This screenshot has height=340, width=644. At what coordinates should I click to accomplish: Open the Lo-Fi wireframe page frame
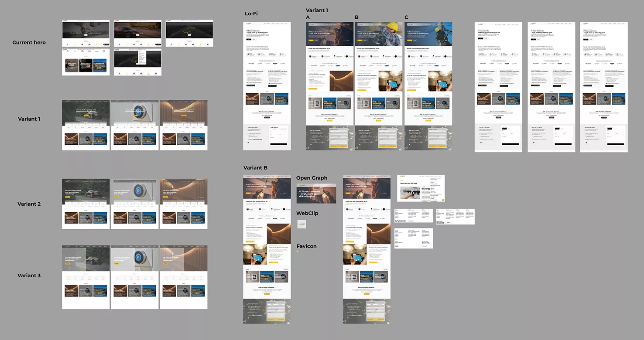pyautogui.click(x=267, y=86)
